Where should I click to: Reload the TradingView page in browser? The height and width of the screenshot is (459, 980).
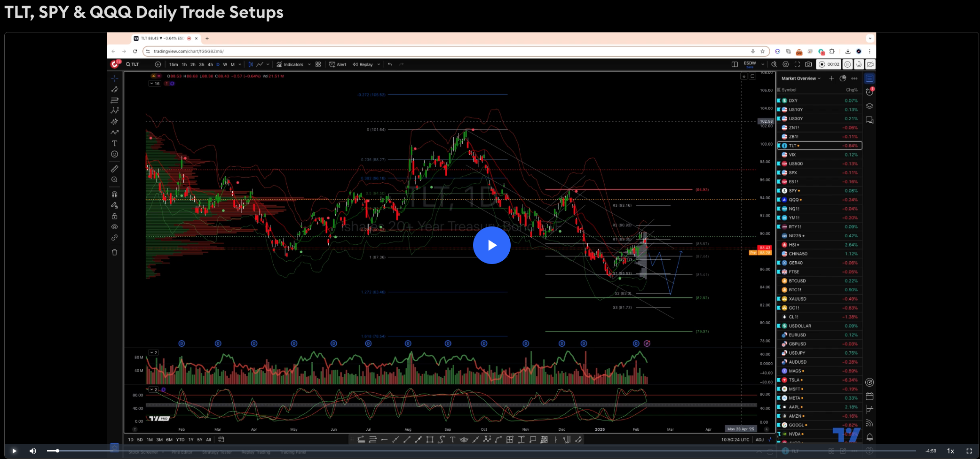135,51
